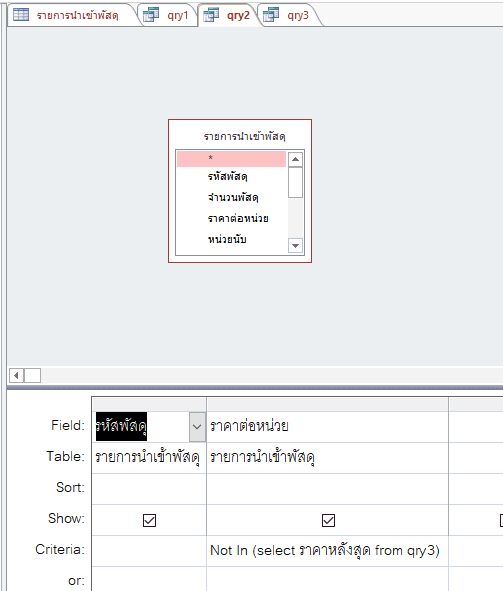Click the diagram pane left scroll arrow

tap(16, 375)
